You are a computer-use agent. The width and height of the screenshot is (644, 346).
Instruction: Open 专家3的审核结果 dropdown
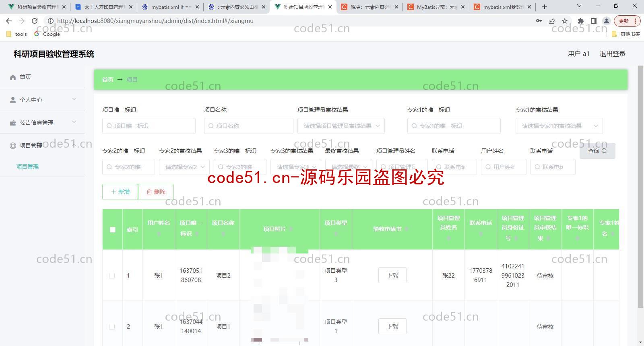(x=296, y=167)
